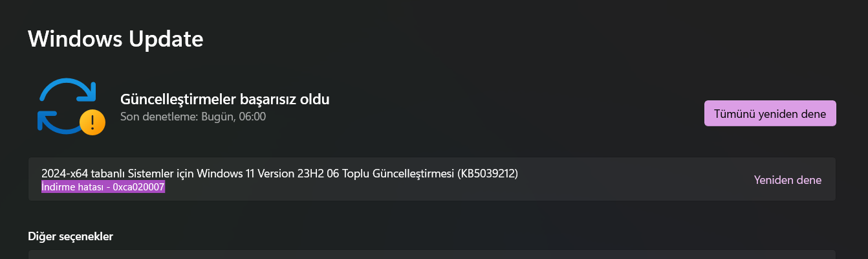Click the blue sync arrows update icon
868x259 pixels.
click(65, 104)
